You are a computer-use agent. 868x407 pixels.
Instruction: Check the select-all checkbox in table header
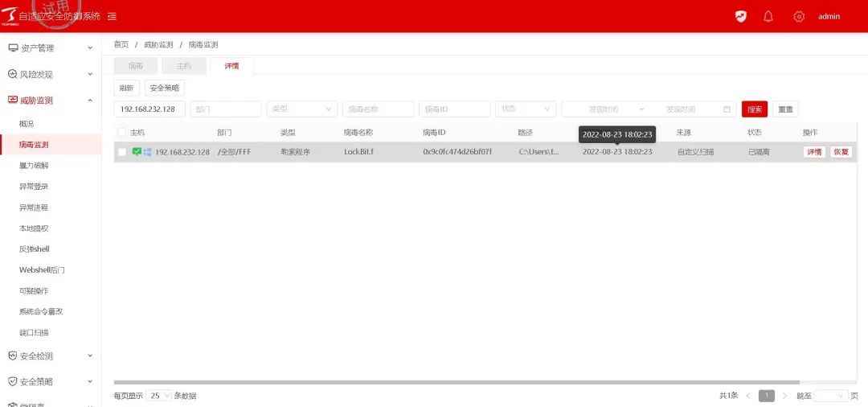point(122,132)
